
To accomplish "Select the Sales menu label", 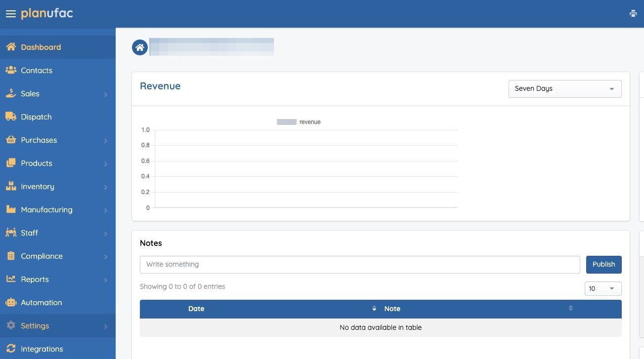I will [30, 93].
